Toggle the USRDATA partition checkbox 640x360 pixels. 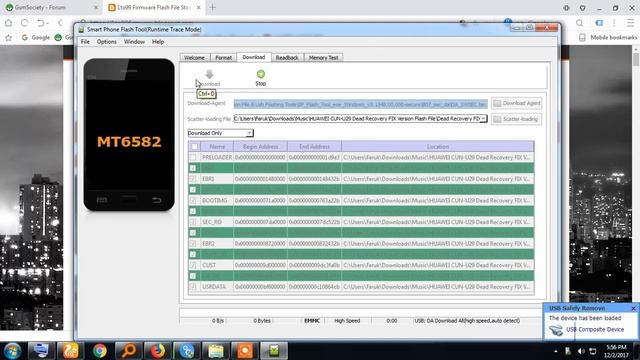click(x=193, y=287)
